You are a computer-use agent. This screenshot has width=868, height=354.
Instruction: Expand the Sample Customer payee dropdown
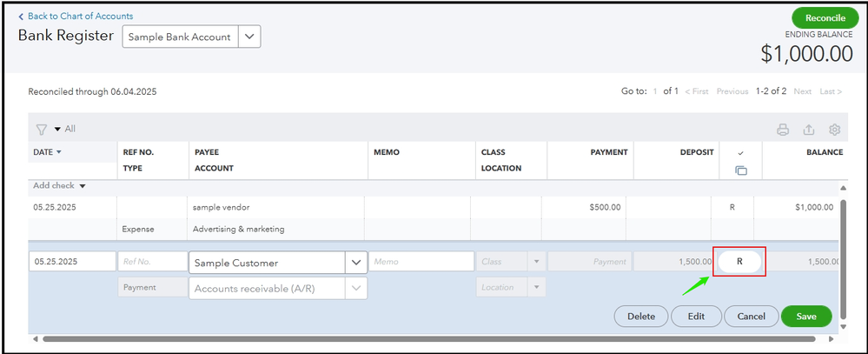355,262
